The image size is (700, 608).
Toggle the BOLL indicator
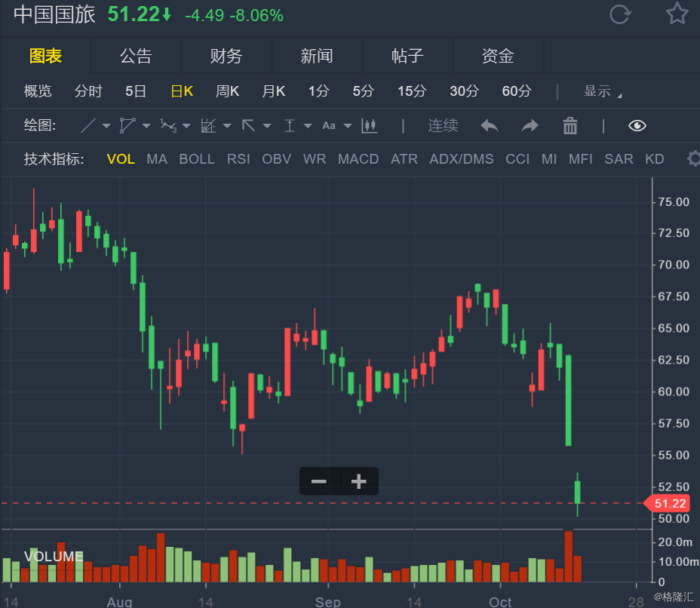[x=197, y=159]
